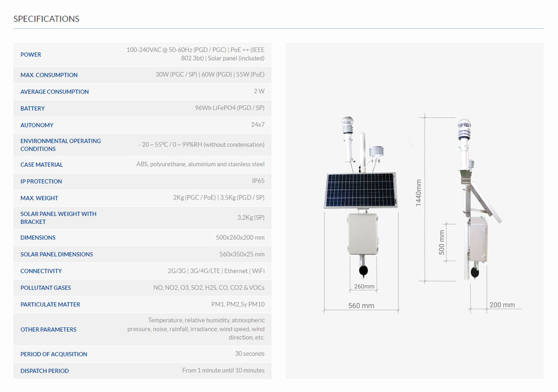Click the 'PM1, PM2,5y PM10' value
Image resolution: width=558 pixels, height=392 pixels.
point(238,304)
